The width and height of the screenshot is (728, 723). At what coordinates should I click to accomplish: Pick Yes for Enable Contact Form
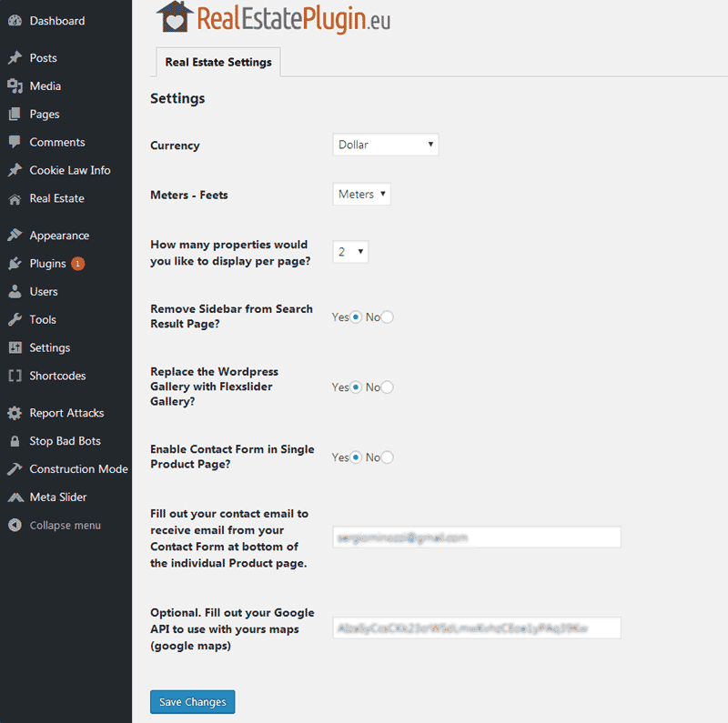pos(356,457)
